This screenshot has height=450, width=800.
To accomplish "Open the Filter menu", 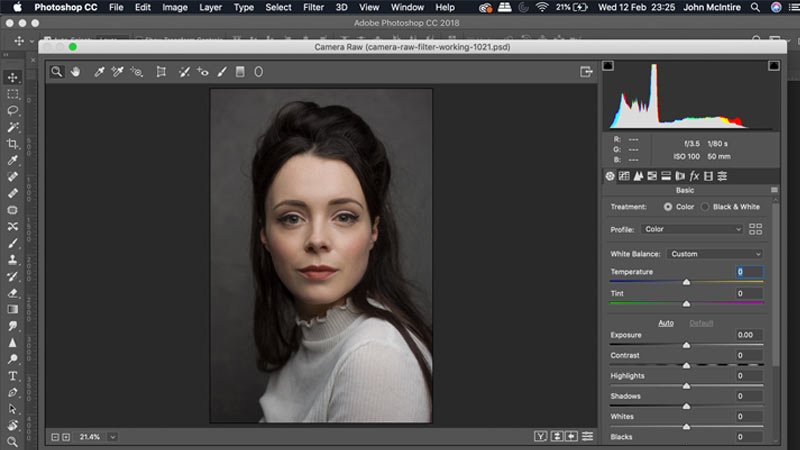I will tap(313, 7).
